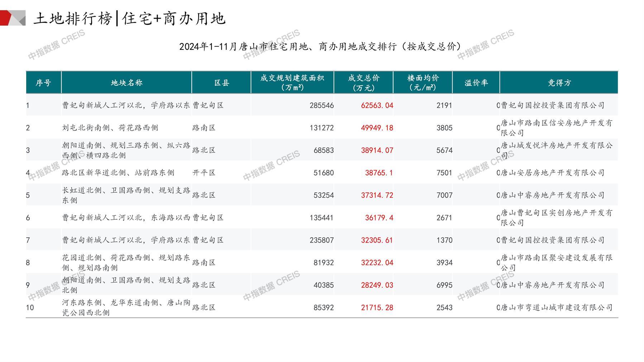Click buyer 唐山安居房地产开发有限公司
Image resolution: width=644 pixels, height=362 pixels.
[553, 173]
